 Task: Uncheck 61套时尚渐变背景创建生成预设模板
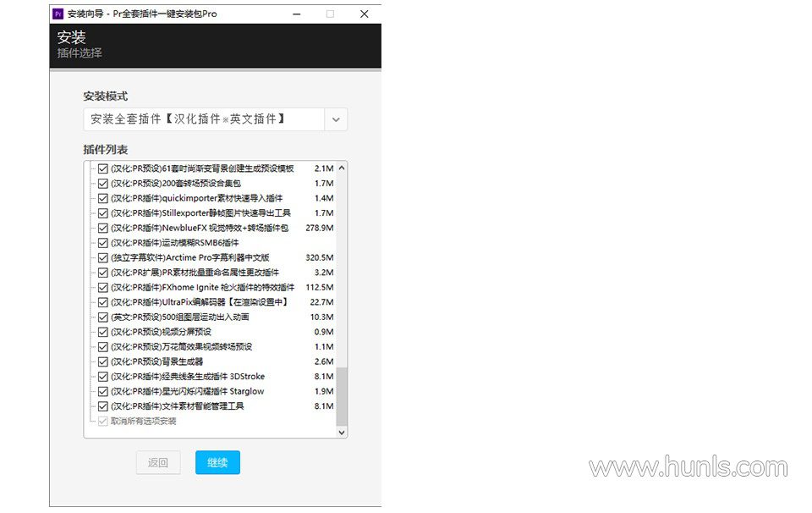(x=103, y=169)
